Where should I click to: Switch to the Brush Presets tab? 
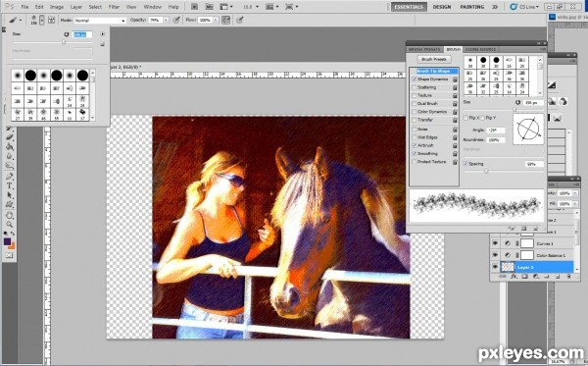click(424, 49)
